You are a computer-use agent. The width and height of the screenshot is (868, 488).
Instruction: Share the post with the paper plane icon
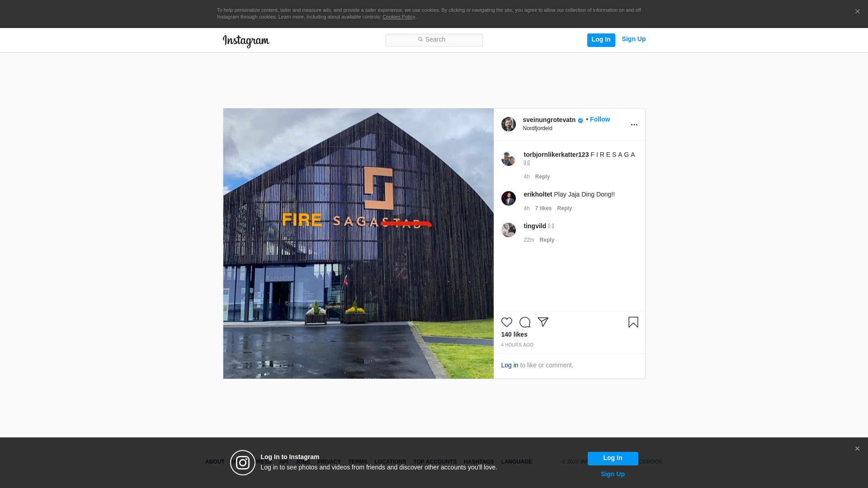point(542,322)
